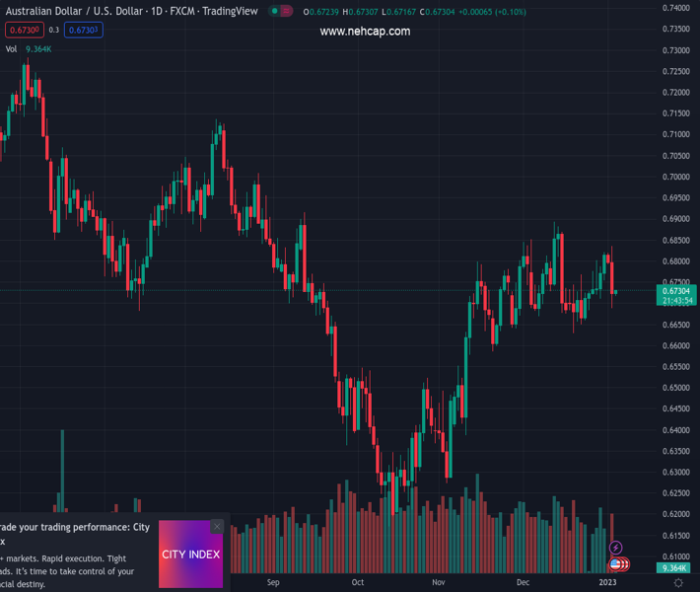Click the green market status dot
This screenshot has height=592, width=700.
click(274, 12)
